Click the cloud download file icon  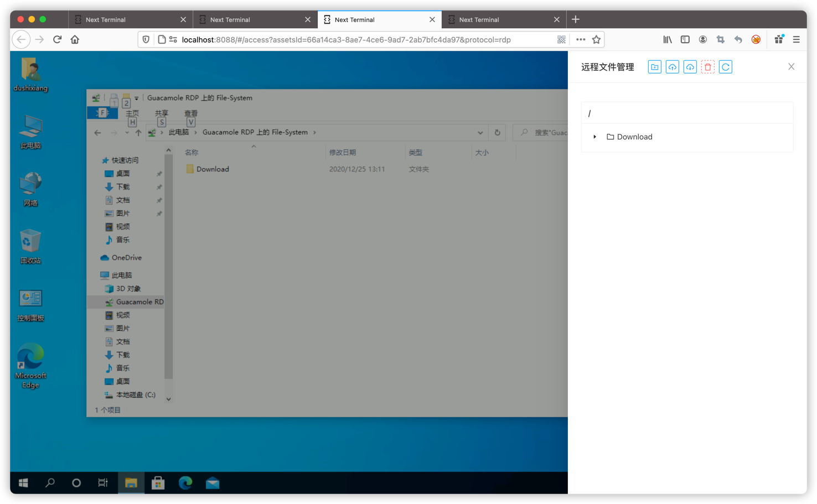690,67
